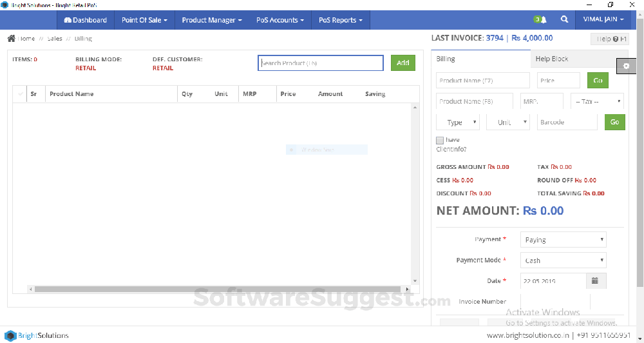The height and width of the screenshot is (343, 644).
Task: Open the Dashboard page
Action: point(86,20)
